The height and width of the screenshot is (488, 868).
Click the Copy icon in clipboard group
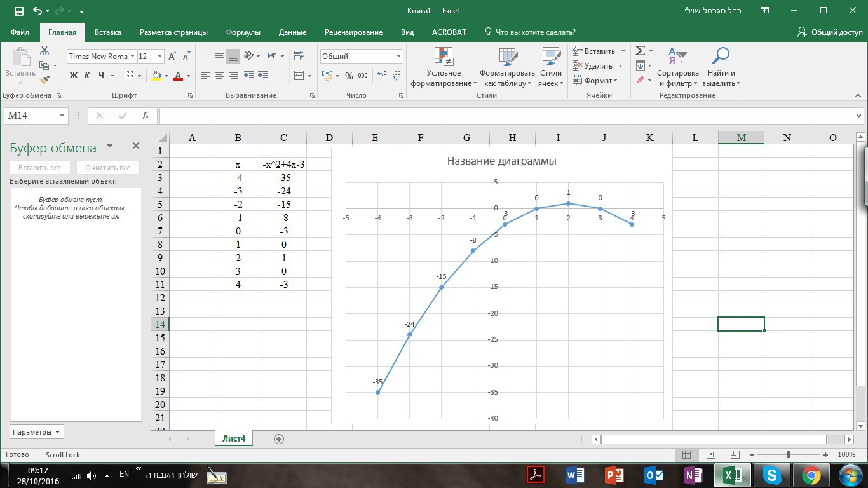44,65
